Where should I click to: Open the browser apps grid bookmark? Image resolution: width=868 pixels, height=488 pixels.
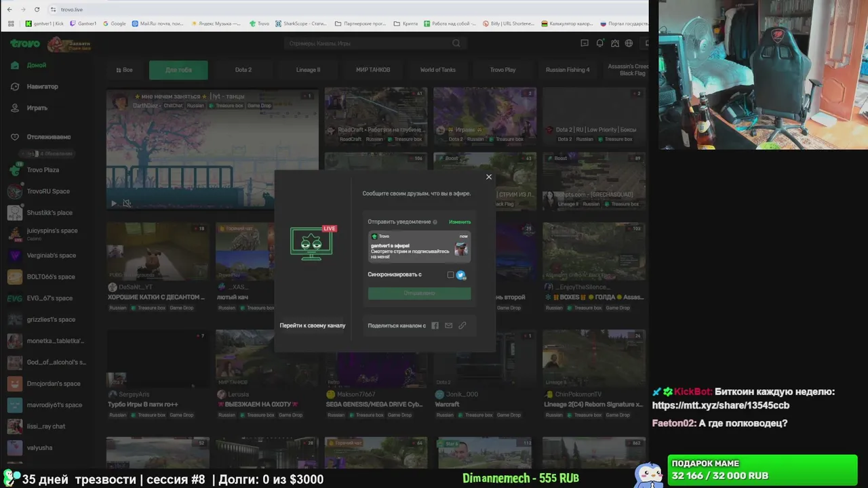point(11,24)
